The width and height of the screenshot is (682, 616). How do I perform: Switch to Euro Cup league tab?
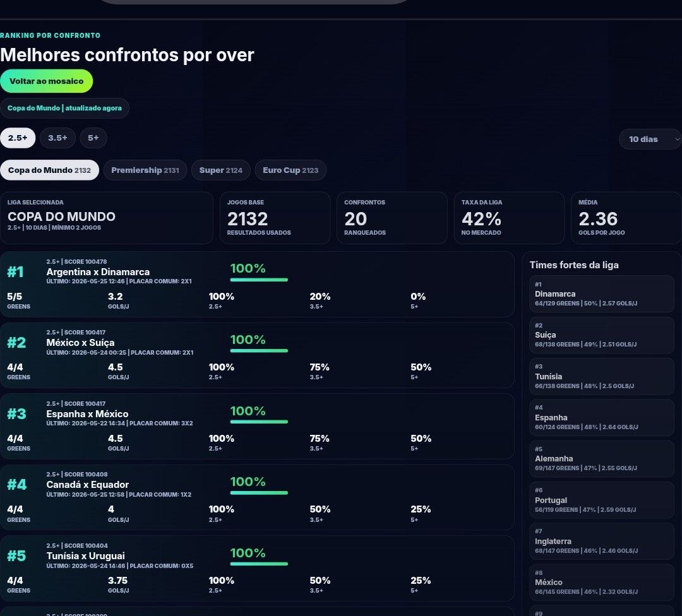point(290,170)
